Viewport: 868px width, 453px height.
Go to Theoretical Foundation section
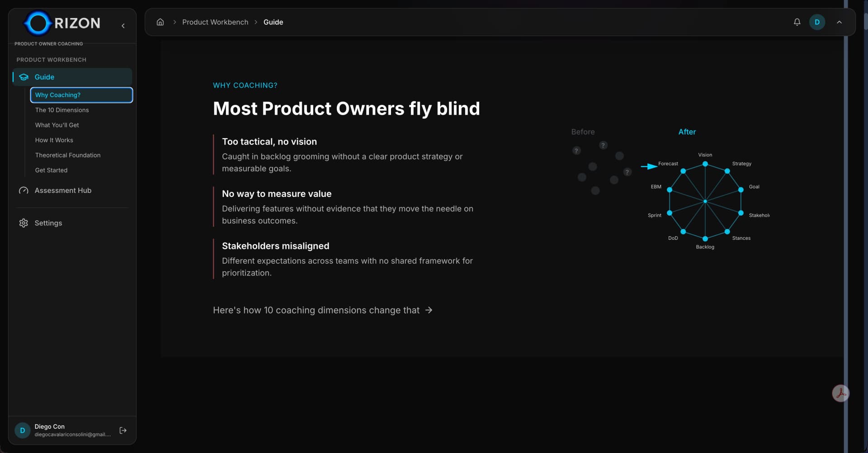coord(68,155)
